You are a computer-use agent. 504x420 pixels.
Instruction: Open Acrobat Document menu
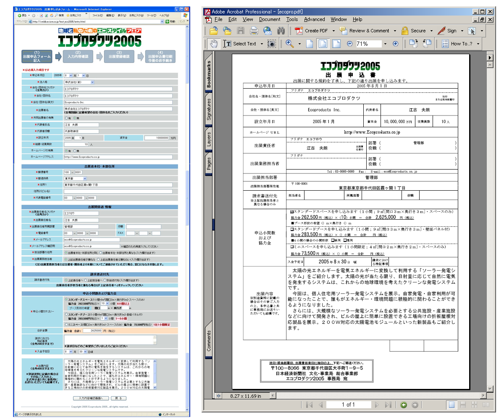click(270, 19)
